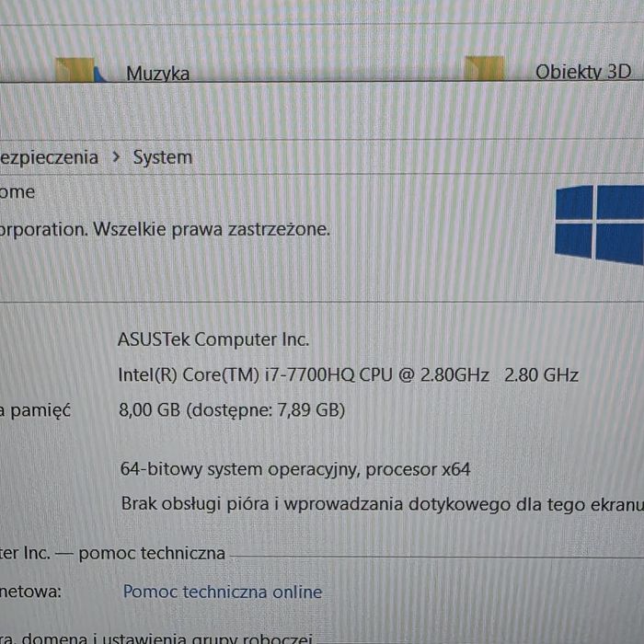Select the Intel Core i7-7700HQ processor value
The image size is (644, 644).
[x=349, y=375]
